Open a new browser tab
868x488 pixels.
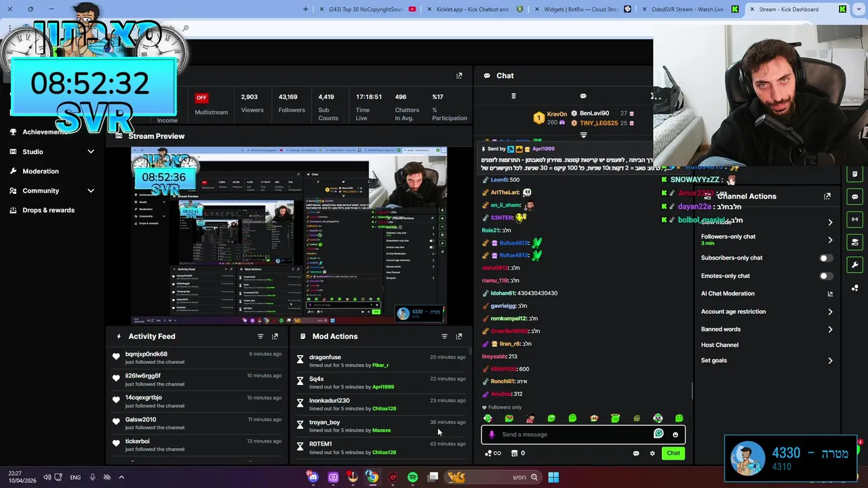[306, 9]
